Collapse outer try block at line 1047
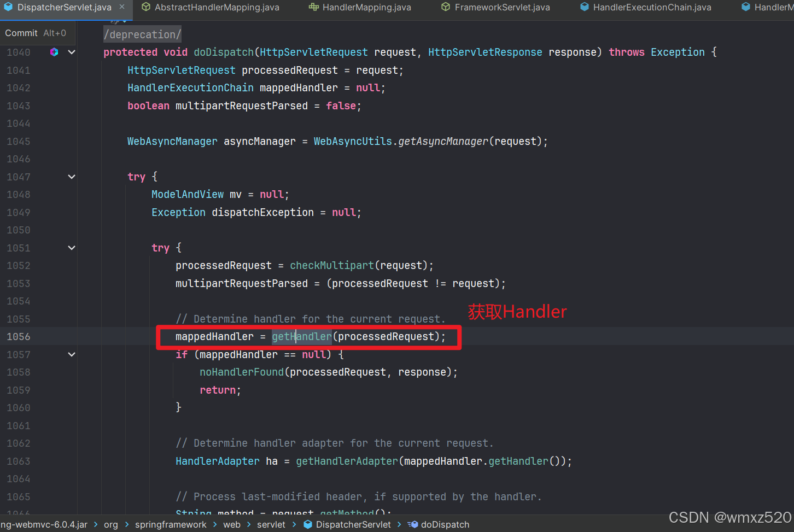This screenshot has height=532, width=794. click(x=72, y=177)
